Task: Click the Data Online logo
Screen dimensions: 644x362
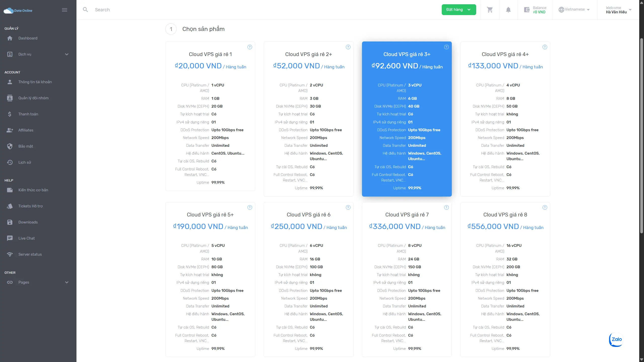Action: click(18, 11)
